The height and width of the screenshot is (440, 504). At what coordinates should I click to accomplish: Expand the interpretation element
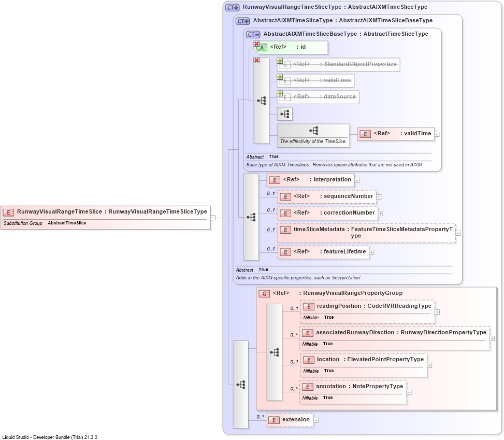pos(357,180)
